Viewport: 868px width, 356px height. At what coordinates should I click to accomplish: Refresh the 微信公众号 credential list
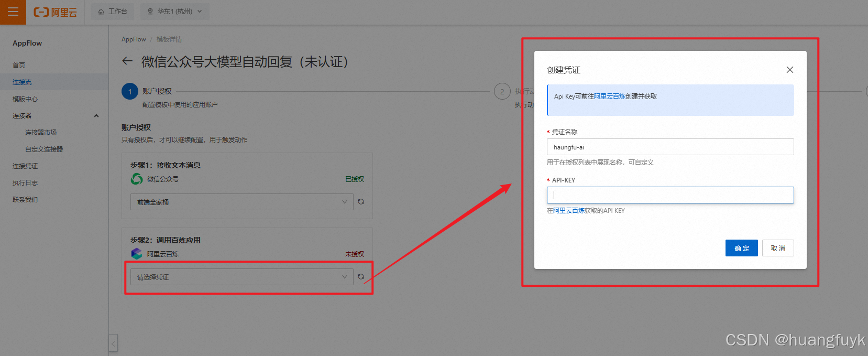pos(361,202)
